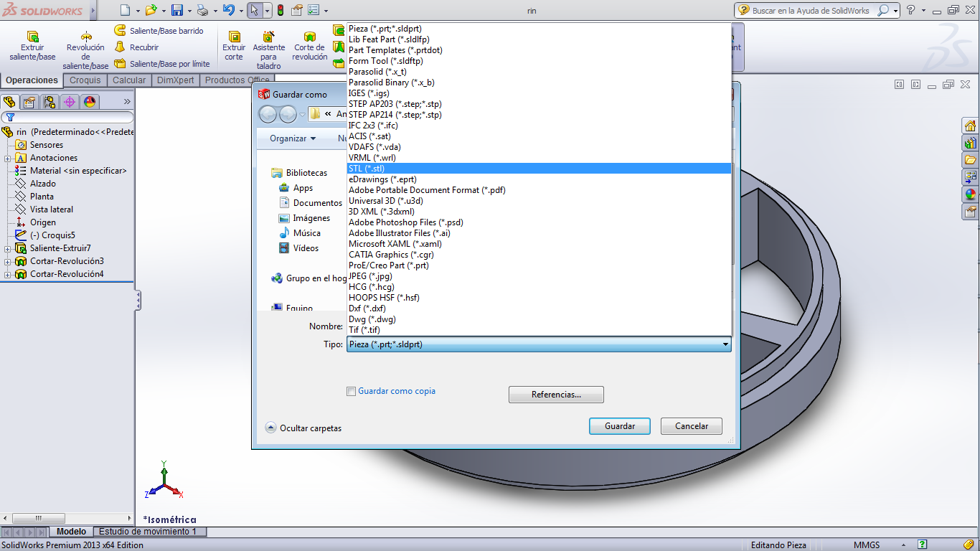Select Origen item in feature tree

(x=36, y=222)
